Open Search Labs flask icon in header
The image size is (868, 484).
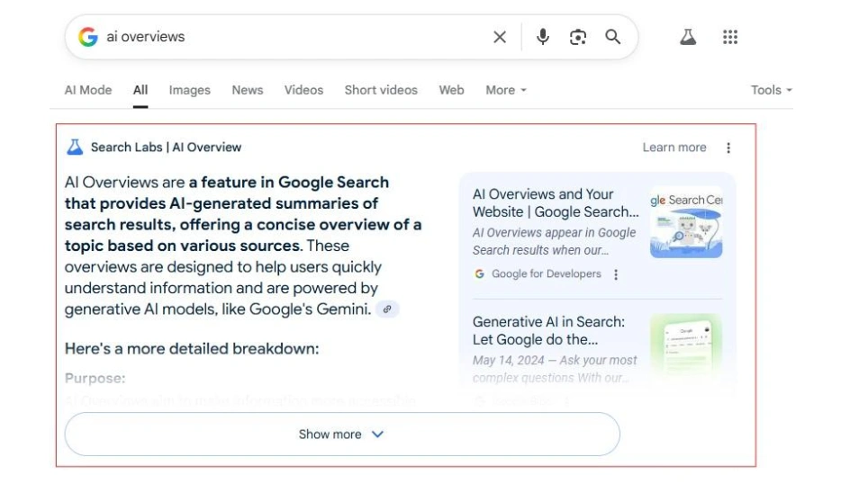tap(688, 37)
